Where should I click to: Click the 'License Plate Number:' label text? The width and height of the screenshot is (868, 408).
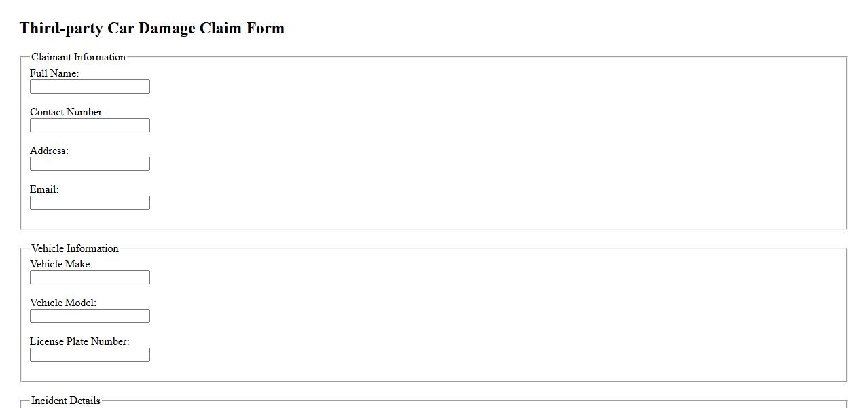coord(79,341)
